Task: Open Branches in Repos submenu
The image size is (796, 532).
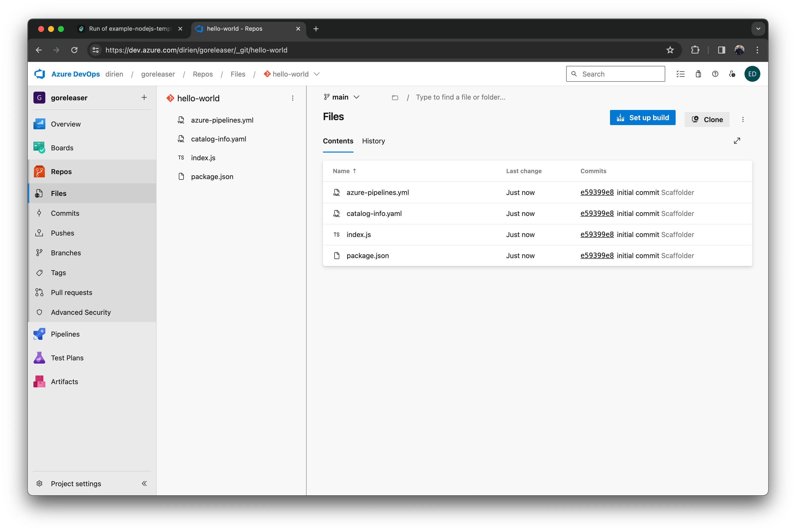Action: tap(66, 253)
